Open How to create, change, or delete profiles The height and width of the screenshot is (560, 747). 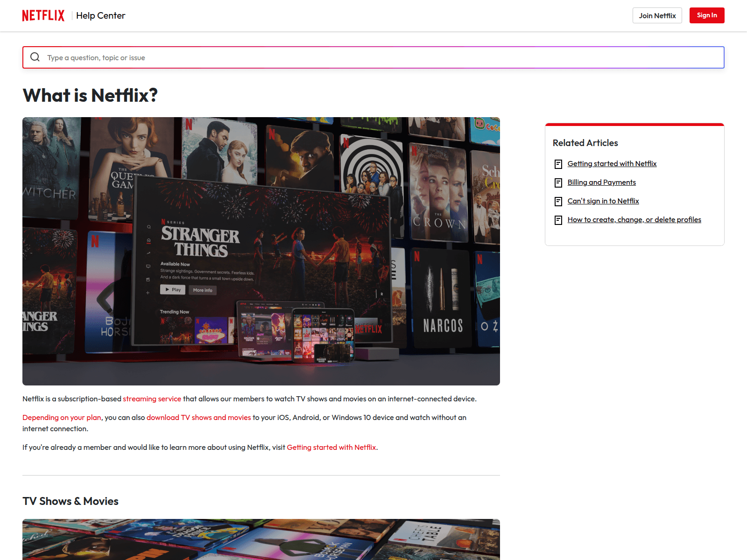[634, 220]
